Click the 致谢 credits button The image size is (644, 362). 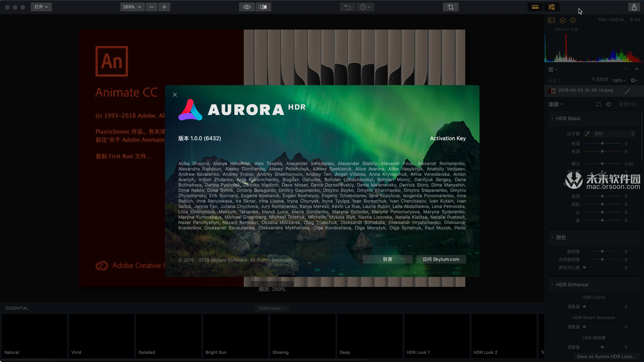tap(387, 259)
